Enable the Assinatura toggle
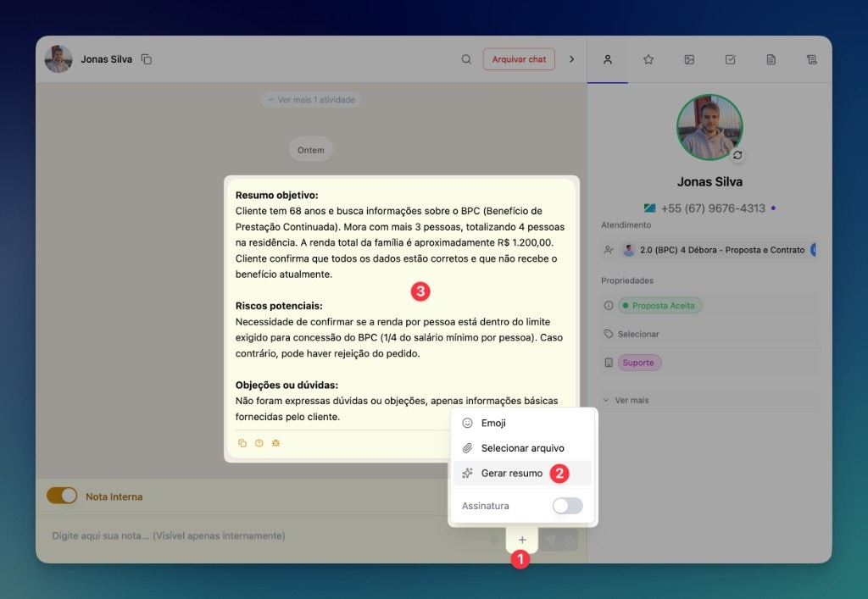This screenshot has width=868, height=599. (567, 505)
